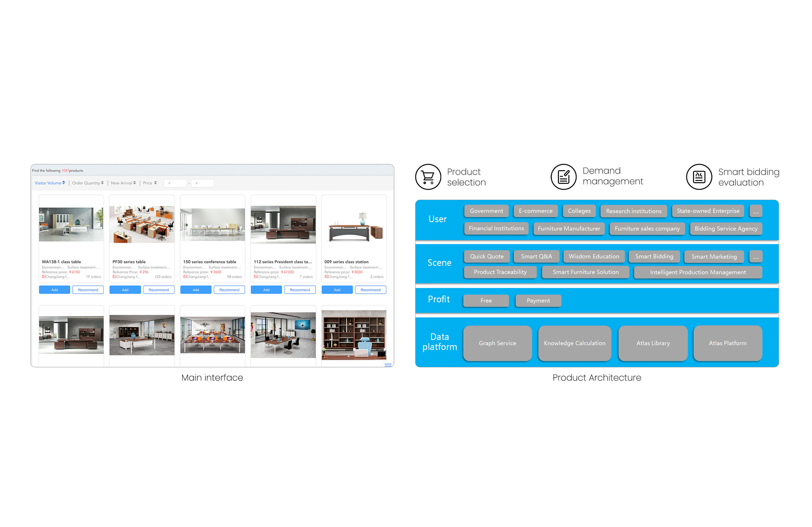Click the minimum price input field
This screenshot has width=812, height=527.
pyautogui.click(x=175, y=183)
